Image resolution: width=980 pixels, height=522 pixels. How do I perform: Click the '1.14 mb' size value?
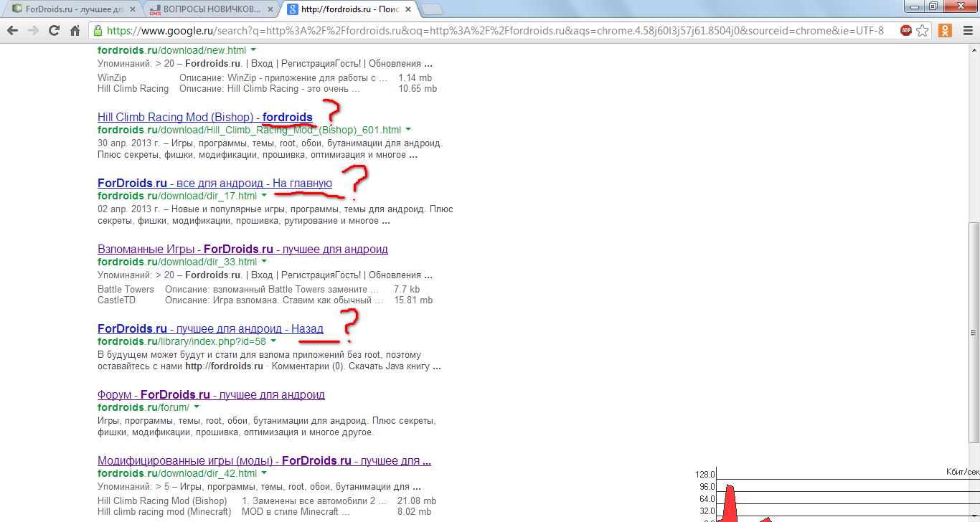pos(415,77)
